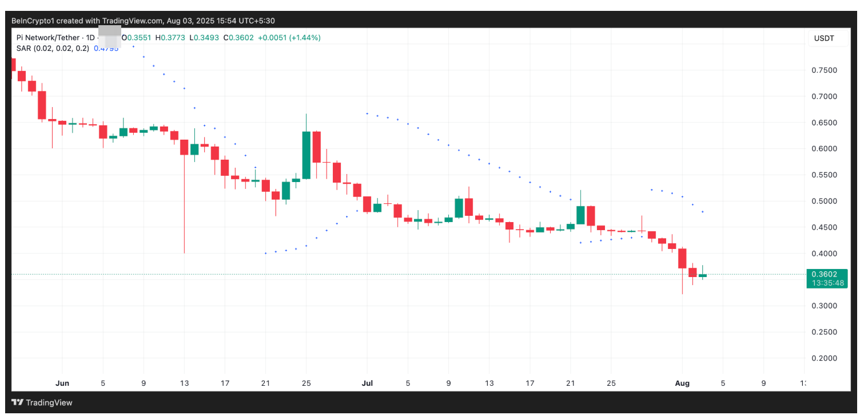The height and width of the screenshot is (419, 868).
Task: Click the green current price label 0.3602
Action: point(826,274)
